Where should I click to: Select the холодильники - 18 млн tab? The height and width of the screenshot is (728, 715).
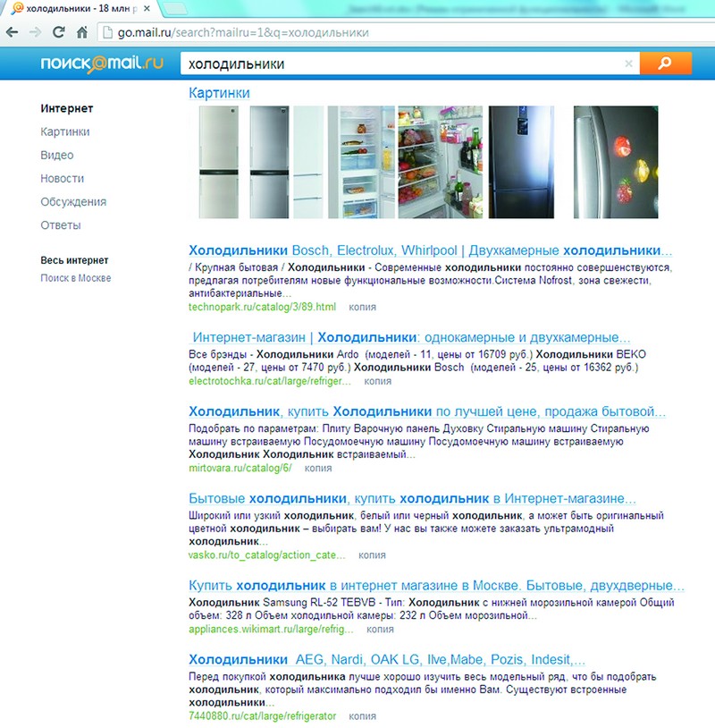[81, 8]
